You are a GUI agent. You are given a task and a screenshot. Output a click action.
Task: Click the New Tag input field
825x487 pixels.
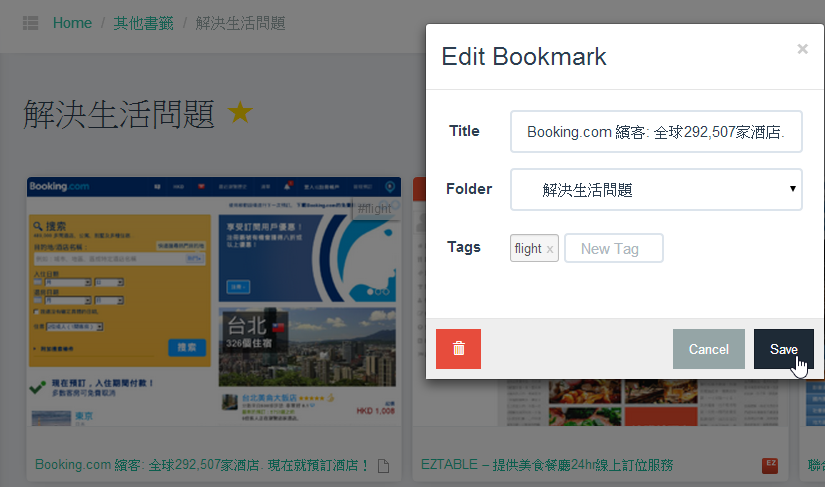613,248
